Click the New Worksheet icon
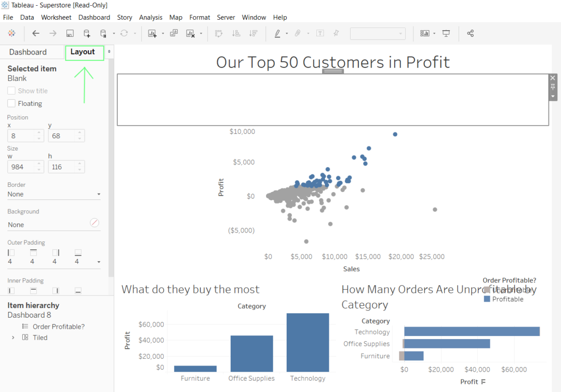 [x=153, y=33]
